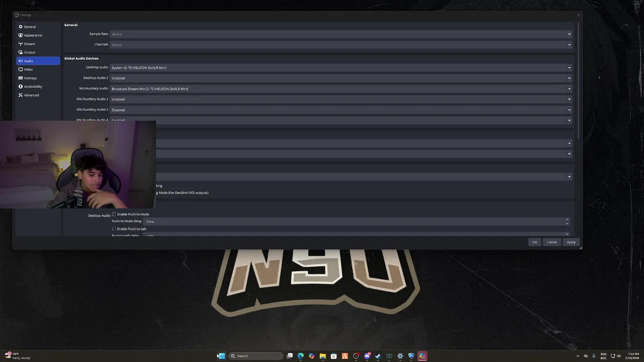Image resolution: width=644 pixels, height=362 pixels.
Task: Enable Push-to-mute for Desktop Audio
Action: tap(114, 214)
